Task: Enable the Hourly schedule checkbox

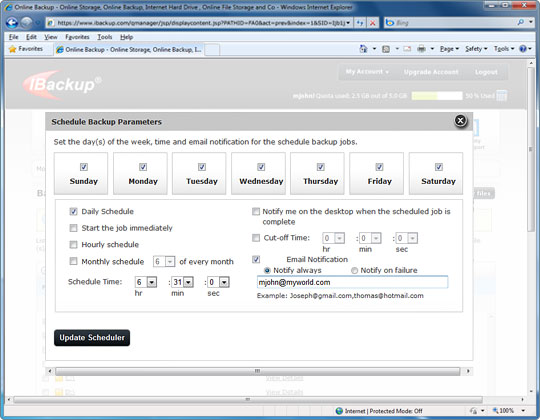Action: (x=73, y=244)
